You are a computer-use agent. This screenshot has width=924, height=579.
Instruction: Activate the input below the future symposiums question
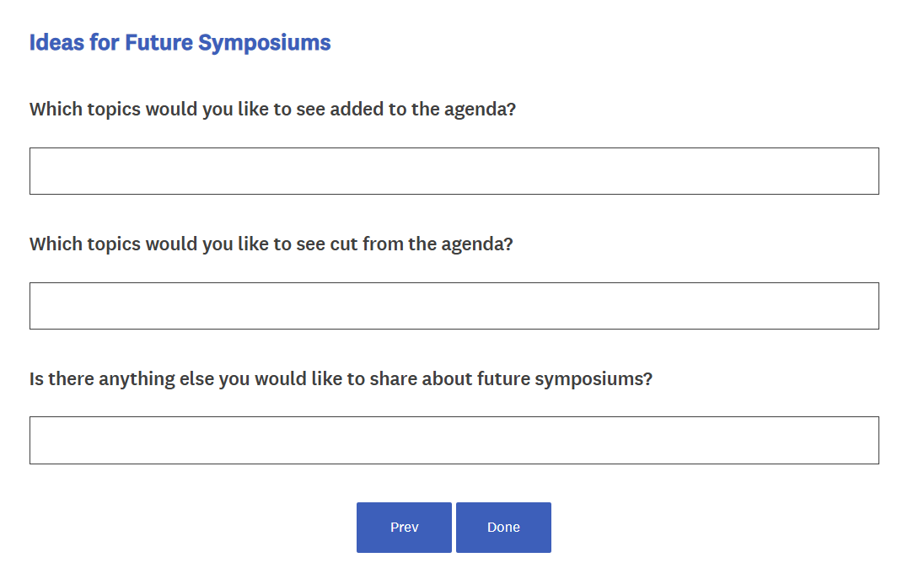tap(454, 440)
